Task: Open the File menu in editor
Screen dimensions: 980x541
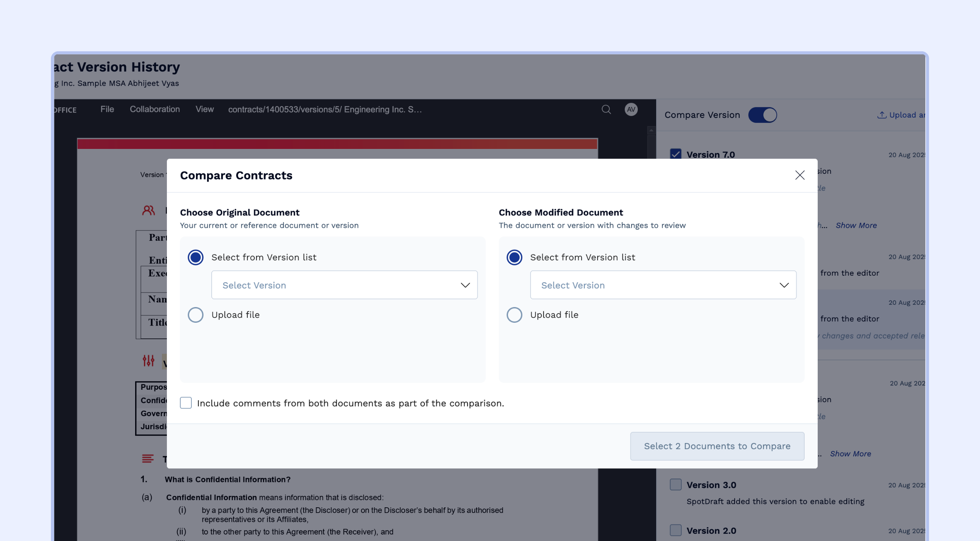Action: pyautogui.click(x=107, y=110)
